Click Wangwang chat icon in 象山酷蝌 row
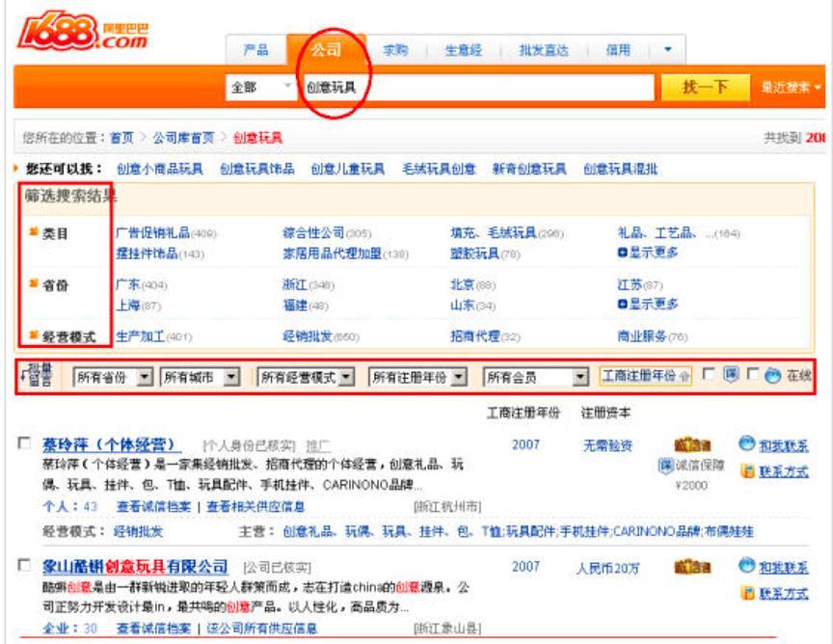 747,565
